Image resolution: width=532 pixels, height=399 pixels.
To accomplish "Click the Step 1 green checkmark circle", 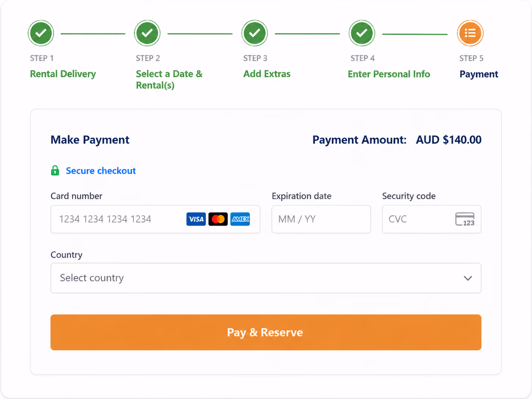I will 41,33.
